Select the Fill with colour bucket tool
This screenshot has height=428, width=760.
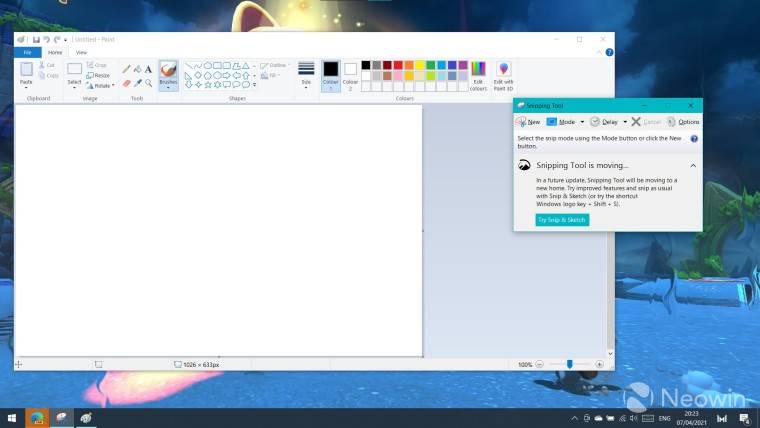click(138, 69)
